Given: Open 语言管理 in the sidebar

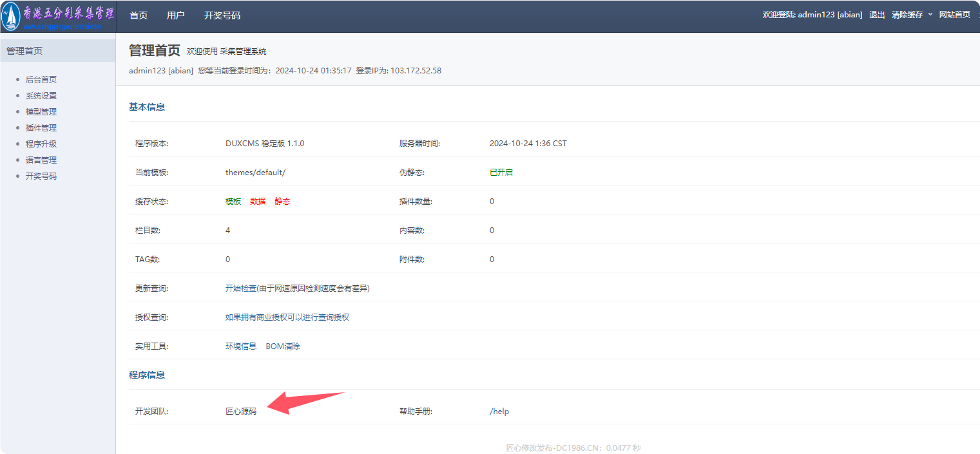Looking at the screenshot, I should (x=41, y=160).
